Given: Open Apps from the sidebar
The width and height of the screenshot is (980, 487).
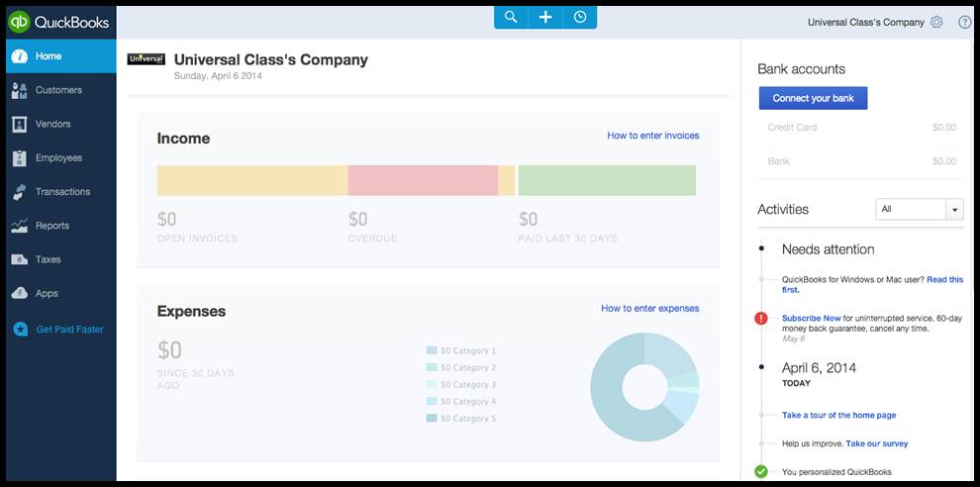Looking at the screenshot, I should [61, 293].
